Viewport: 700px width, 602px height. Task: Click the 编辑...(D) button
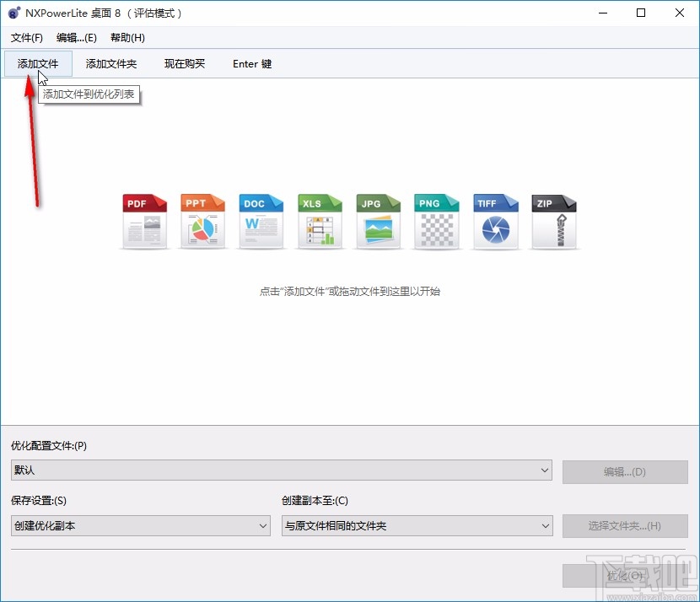pos(625,471)
